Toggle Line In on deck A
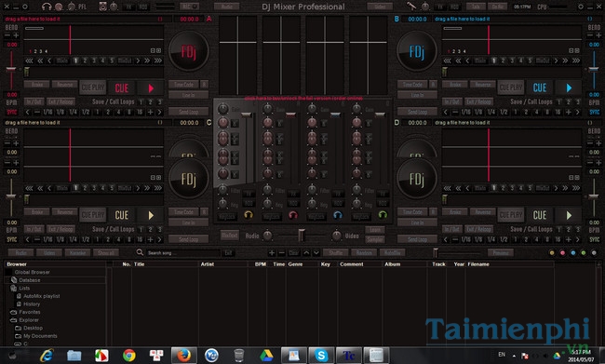 click(x=188, y=95)
